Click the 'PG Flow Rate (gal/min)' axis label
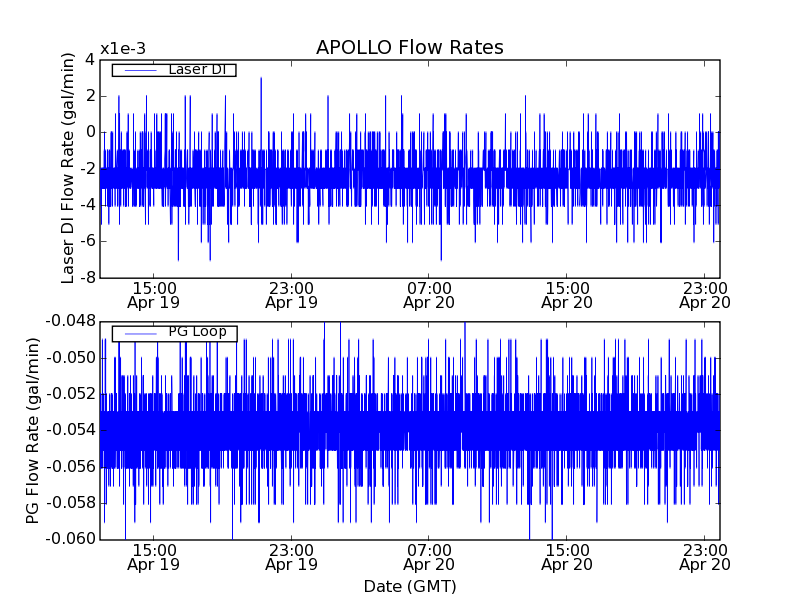Image resolution: width=800 pixels, height=600 pixels. coord(33,431)
